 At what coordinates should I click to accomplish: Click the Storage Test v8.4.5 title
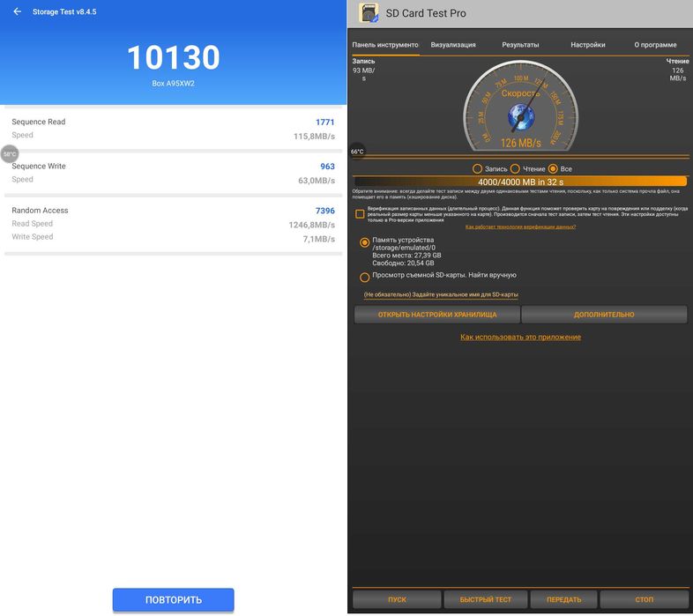point(64,12)
